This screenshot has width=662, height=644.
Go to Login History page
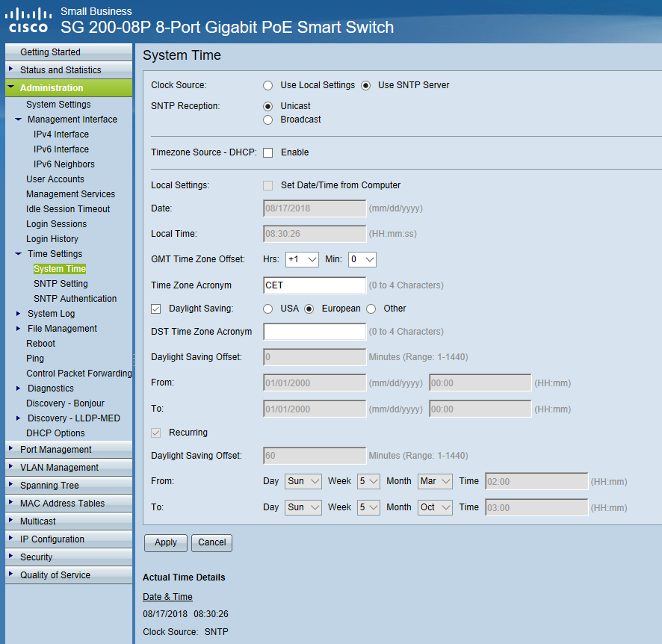click(x=52, y=239)
